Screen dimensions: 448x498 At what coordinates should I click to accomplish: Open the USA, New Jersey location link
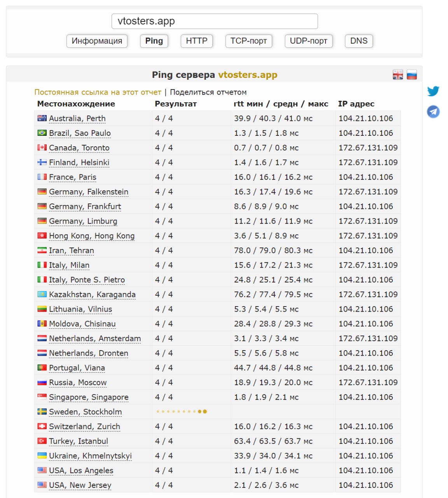click(x=80, y=485)
